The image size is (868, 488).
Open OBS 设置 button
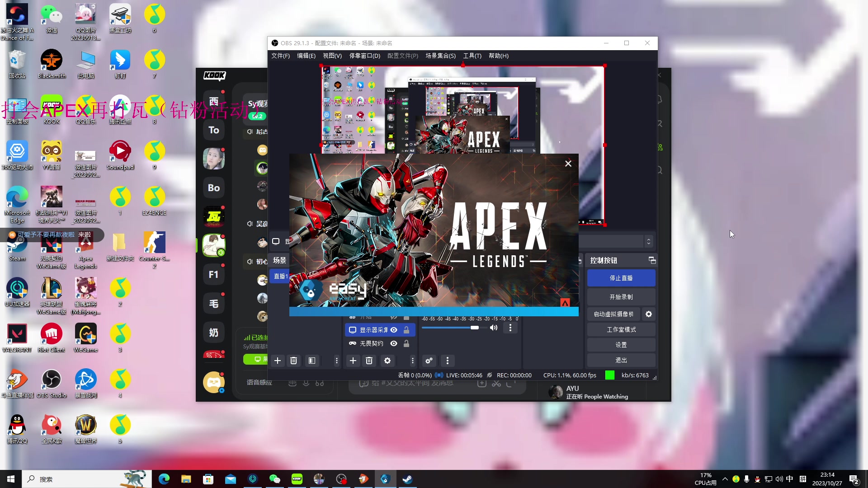point(621,345)
